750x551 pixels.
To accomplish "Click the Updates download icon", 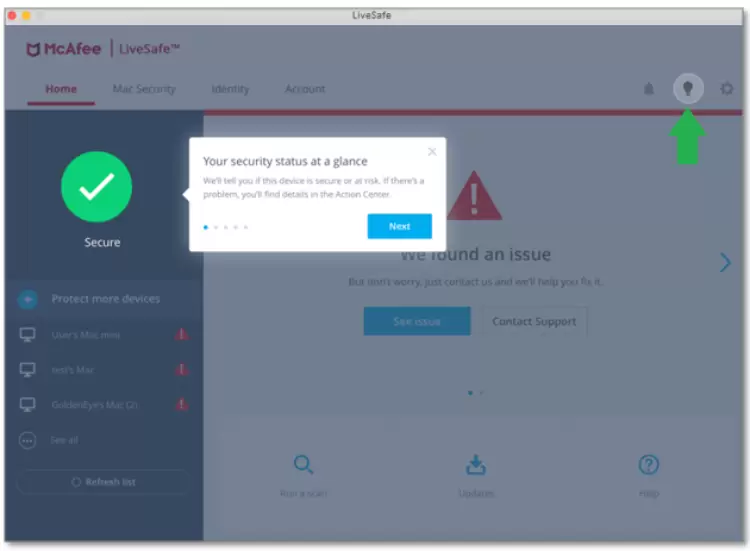I will (476, 464).
